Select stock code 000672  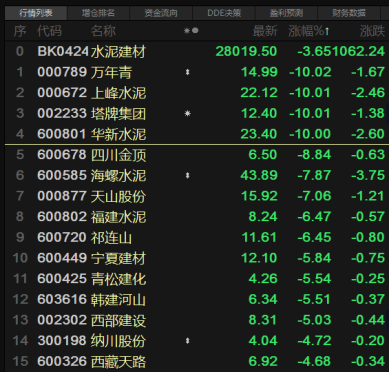tap(62, 93)
